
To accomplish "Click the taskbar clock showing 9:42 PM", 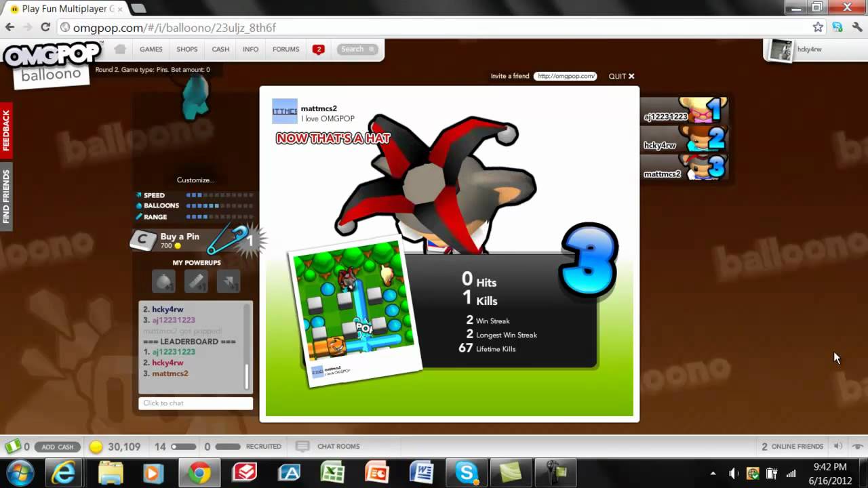I will (x=829, y=473).
